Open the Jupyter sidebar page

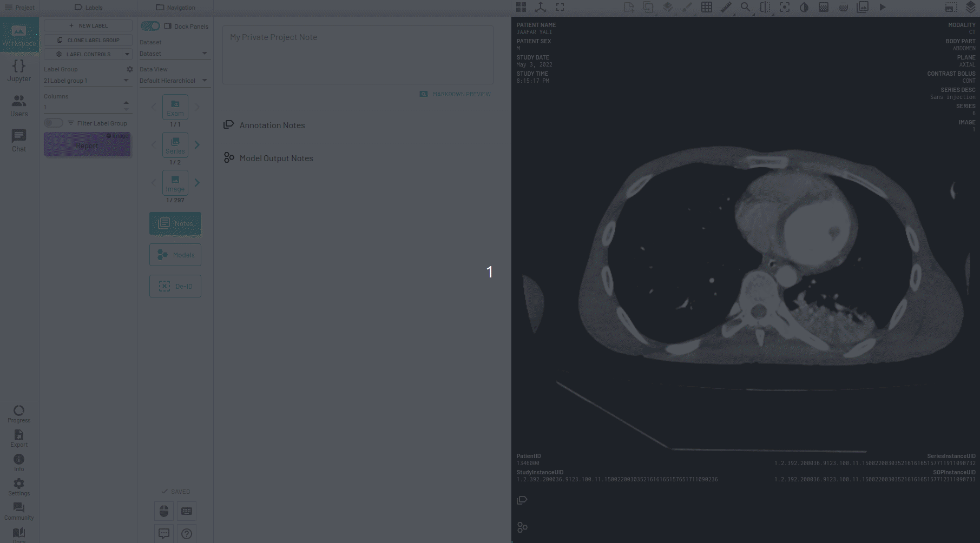[x=19, y=71]
